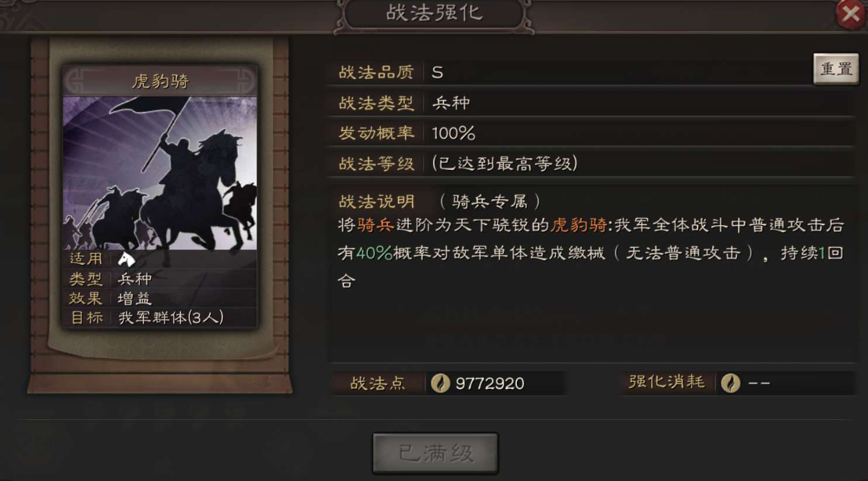Screen dimensions: 868x481
Task: Click the 骑兵专属 label in 战法说明
Action: pyautogui.click(x=490, y=201)
